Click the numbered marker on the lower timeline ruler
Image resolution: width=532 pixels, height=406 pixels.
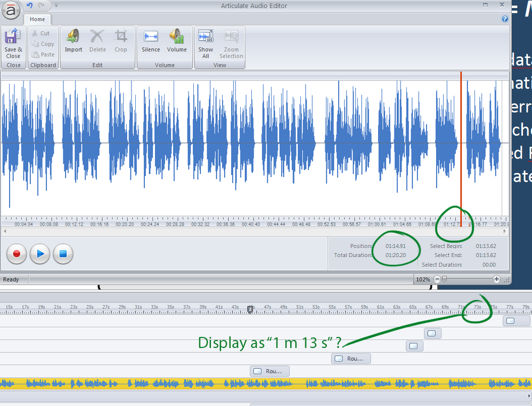click(x=250, y=309)
